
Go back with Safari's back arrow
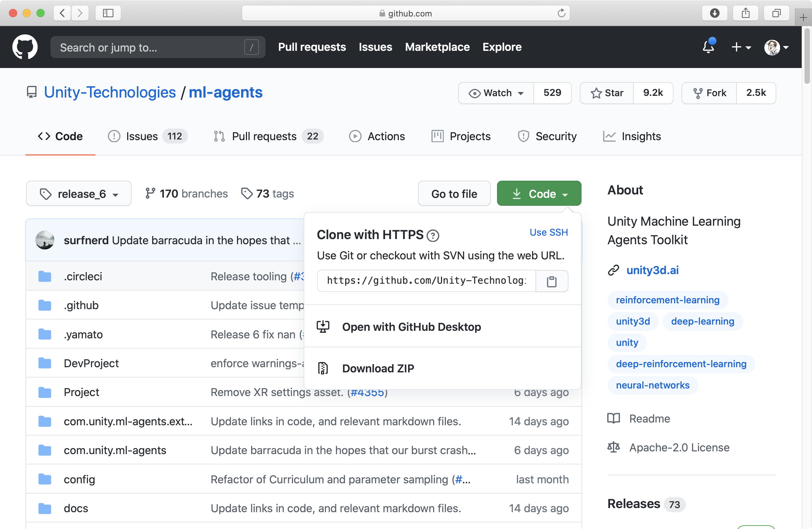coord(62,13)
